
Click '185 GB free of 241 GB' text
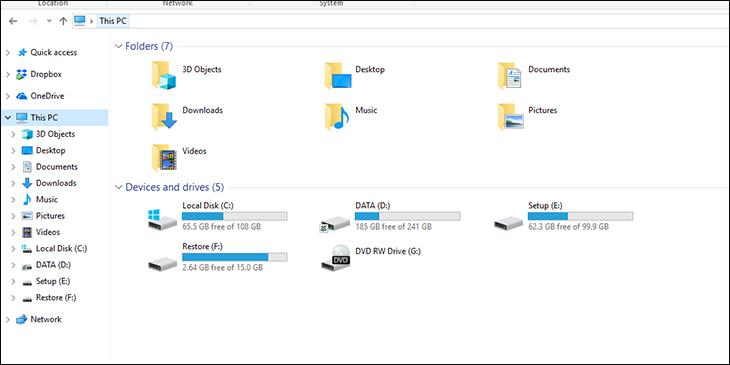tap(393, 227)
